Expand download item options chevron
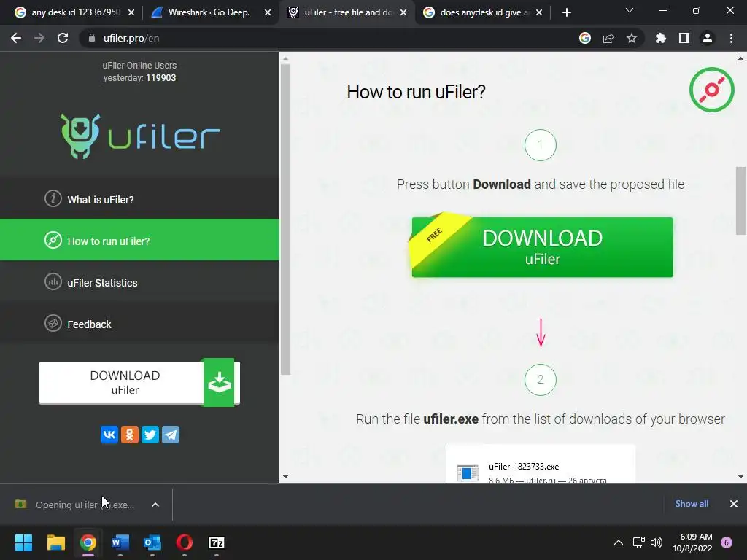 coord(155,505)
